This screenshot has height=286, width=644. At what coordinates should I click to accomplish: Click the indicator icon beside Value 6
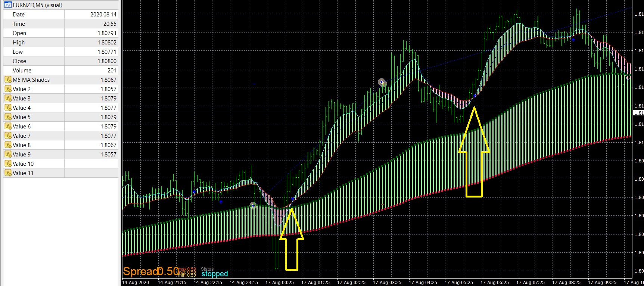tap(8, 126)
